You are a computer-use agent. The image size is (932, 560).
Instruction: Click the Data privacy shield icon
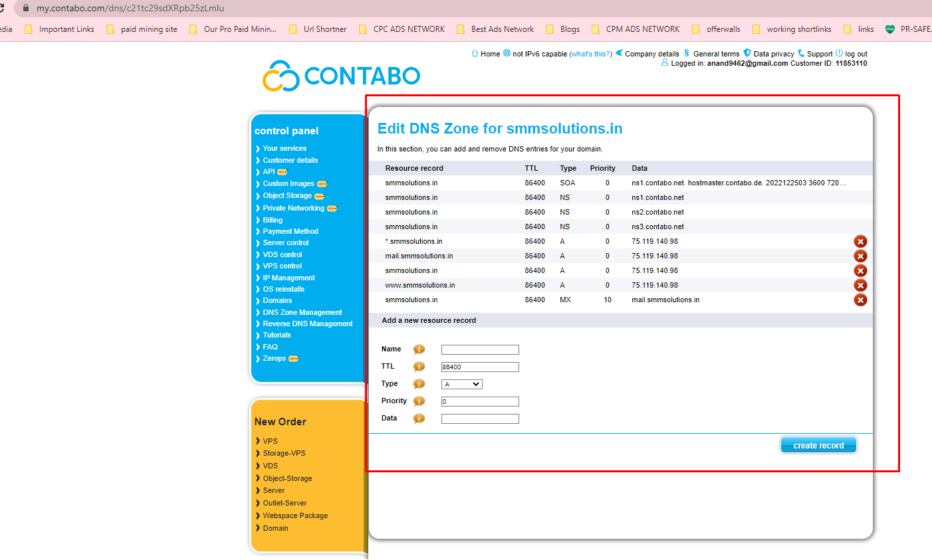pos(747,53)
